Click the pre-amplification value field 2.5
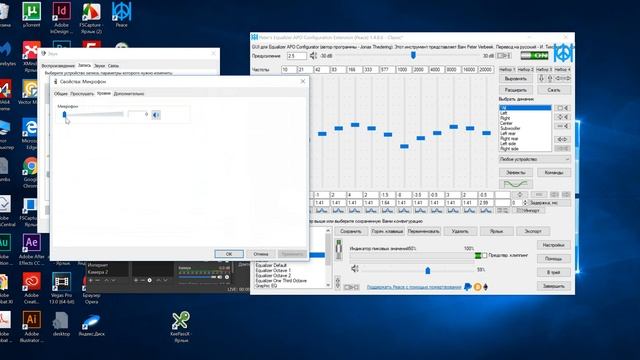 296,56
